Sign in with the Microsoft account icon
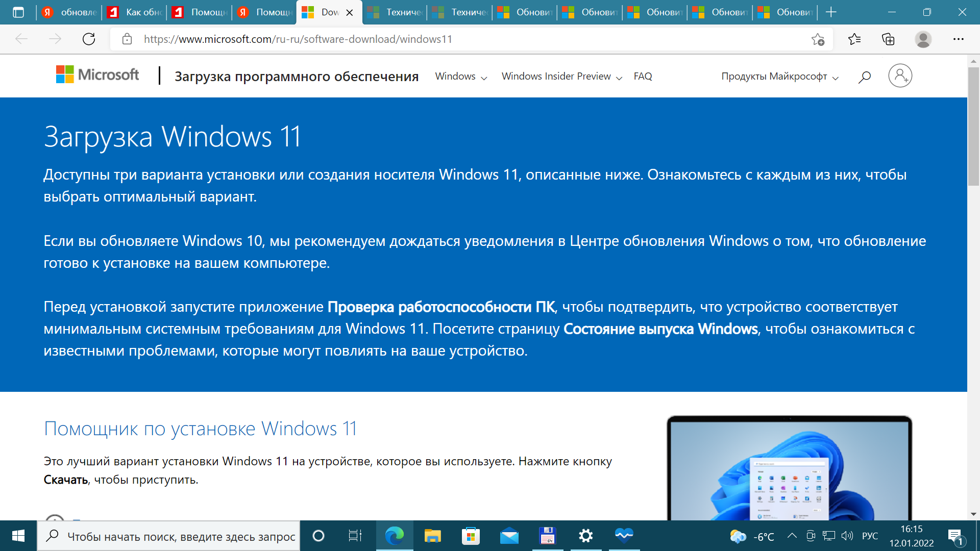 [x=900, y=76]
